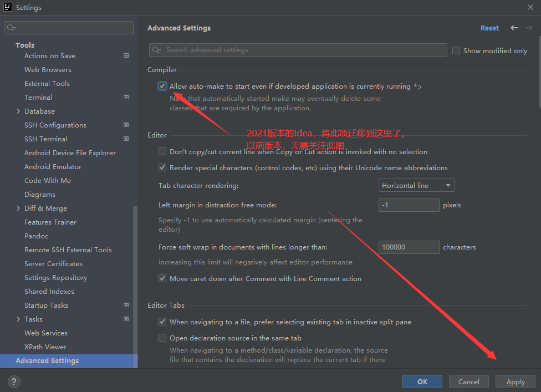Toggle Allow auto-make to start checkbox

pos(162,86)
